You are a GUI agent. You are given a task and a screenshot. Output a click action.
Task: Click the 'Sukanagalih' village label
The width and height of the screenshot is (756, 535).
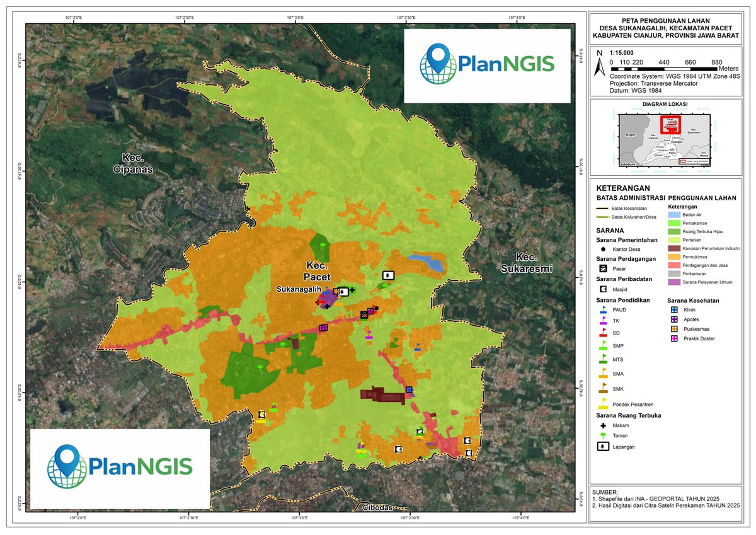[297, 290]
